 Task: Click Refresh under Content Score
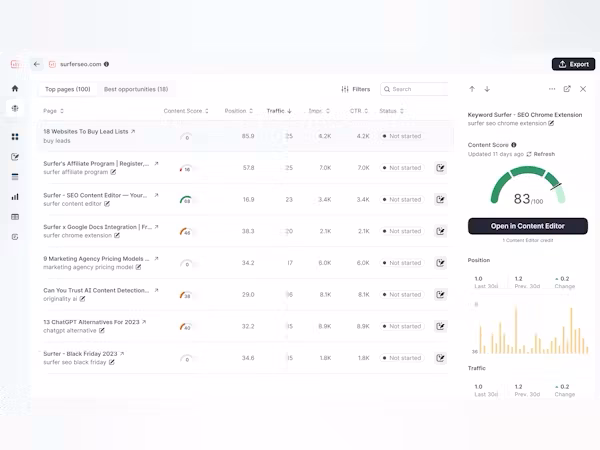[x=543, y=154]
